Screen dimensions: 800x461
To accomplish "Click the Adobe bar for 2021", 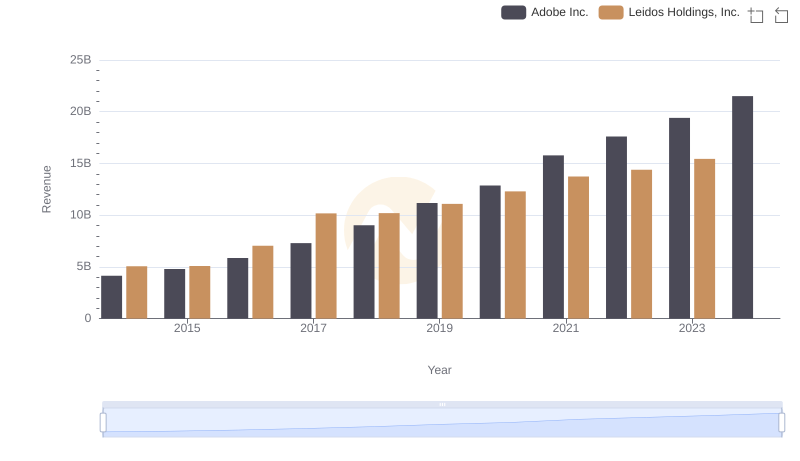I will point(553,237).
